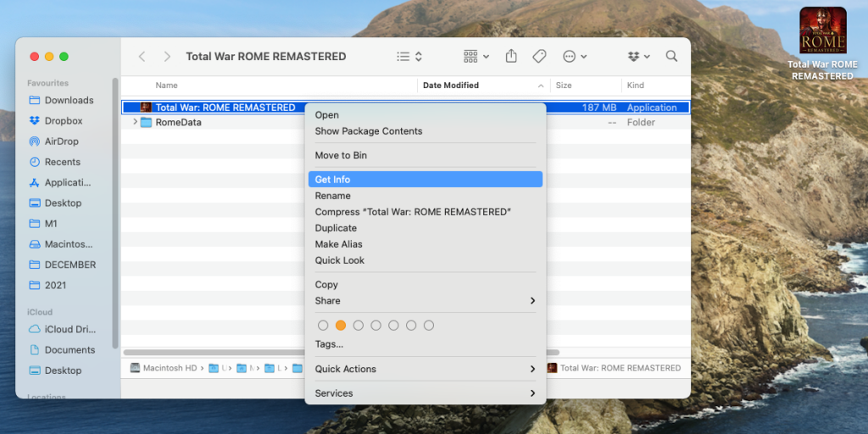Go back in Finder history
Image resolution: width=868 pixels, height=434 pixels.
click(x=142, y=57)
